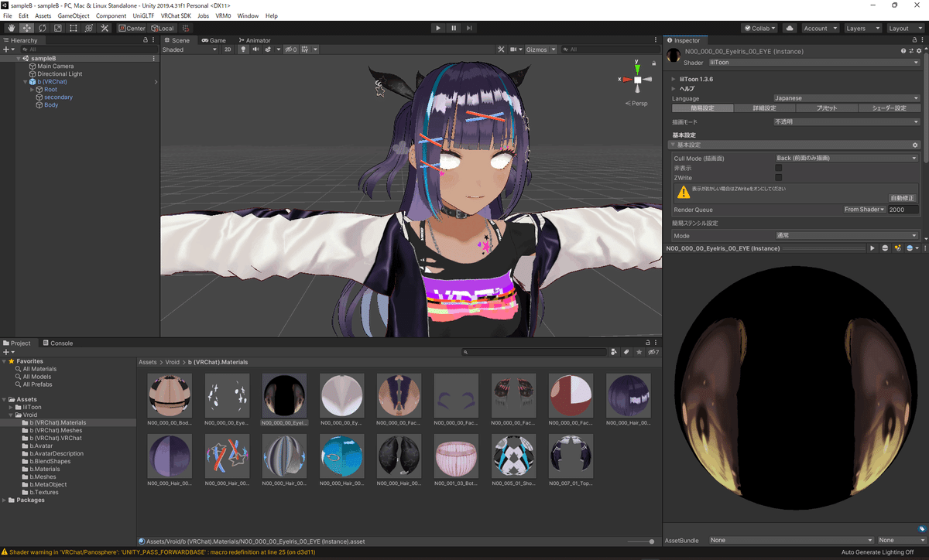This screenshot has height=560, width=929.
Task: Click the Play button
Action: [x=438, y=28]
